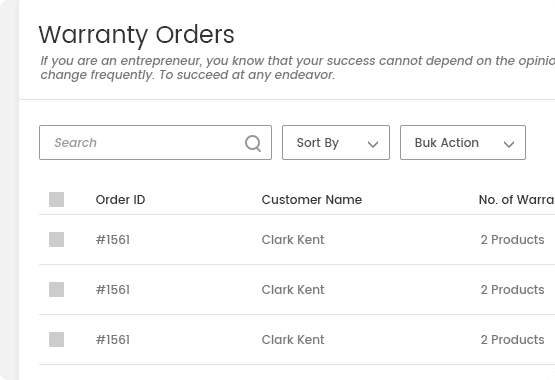The width and height of the screenshot is (555, 380).
Task: Sort by the Customer Name column header
Action: (x=311, y=200)
